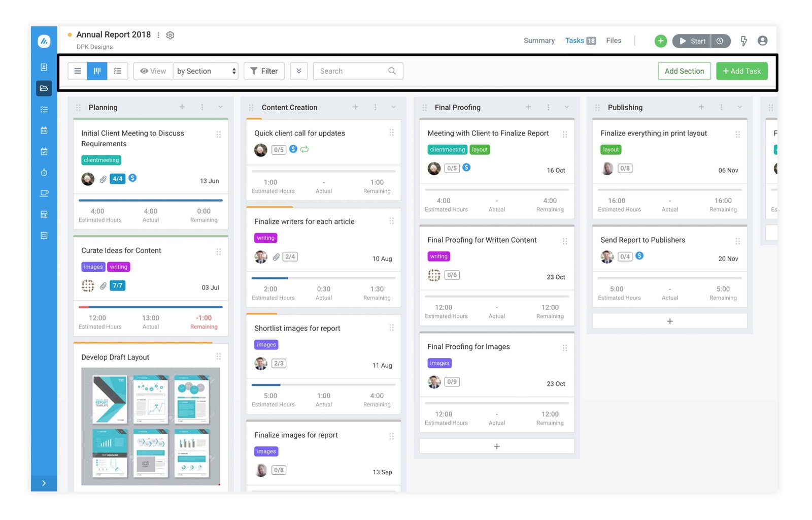Collapse the Planning section chevron

(x=220, y=107)
